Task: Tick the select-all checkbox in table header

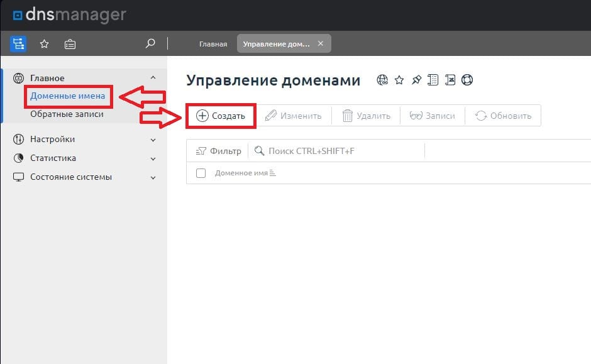Action: (201, 173)
